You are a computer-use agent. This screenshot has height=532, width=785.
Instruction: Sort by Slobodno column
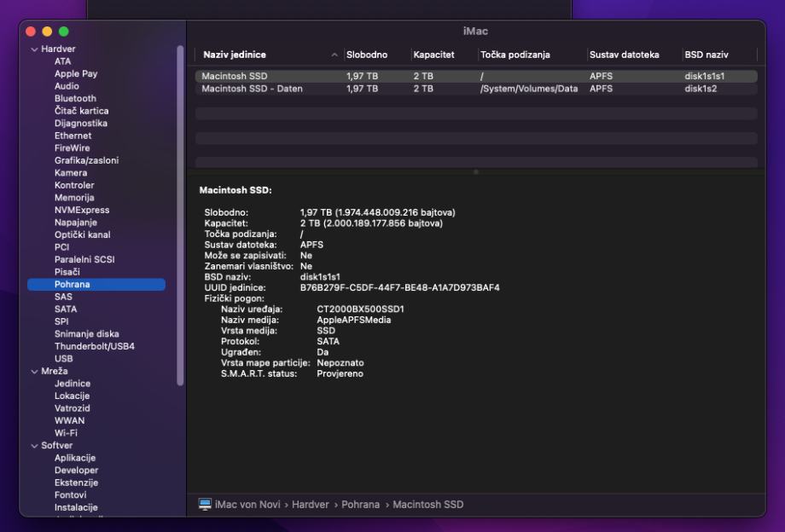tap(366, 55)
